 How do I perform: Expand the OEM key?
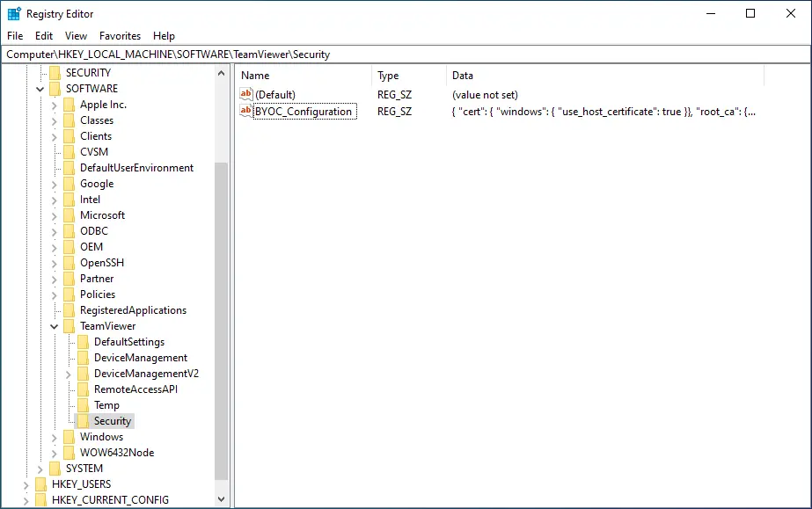pos(55,247)
